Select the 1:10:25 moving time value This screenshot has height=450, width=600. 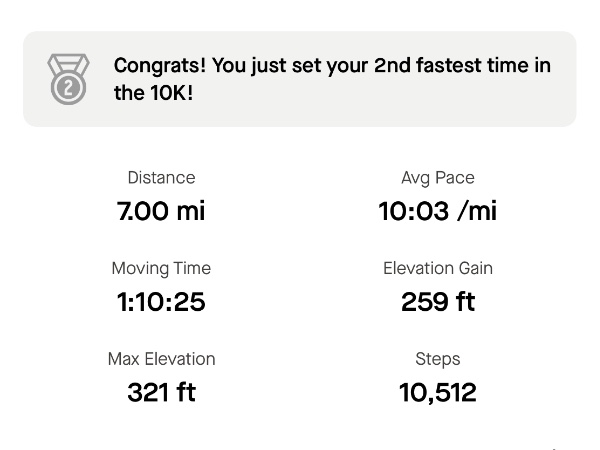coord(161,302)
